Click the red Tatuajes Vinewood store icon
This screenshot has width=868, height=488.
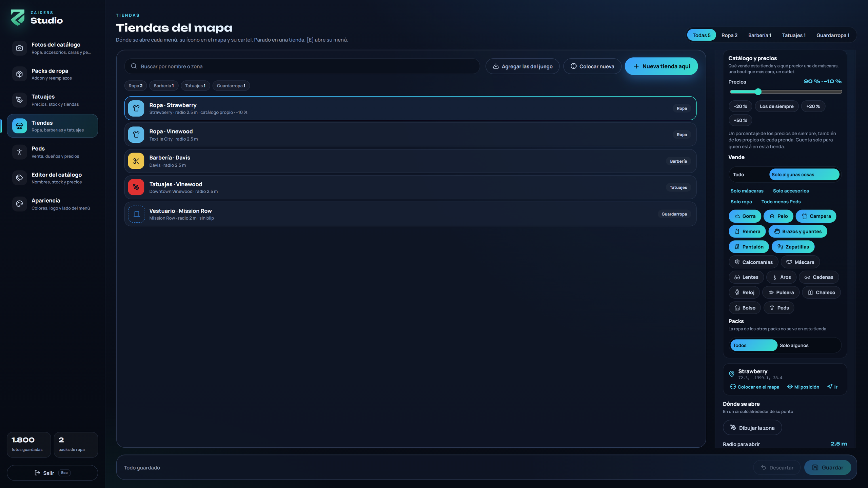136,187
